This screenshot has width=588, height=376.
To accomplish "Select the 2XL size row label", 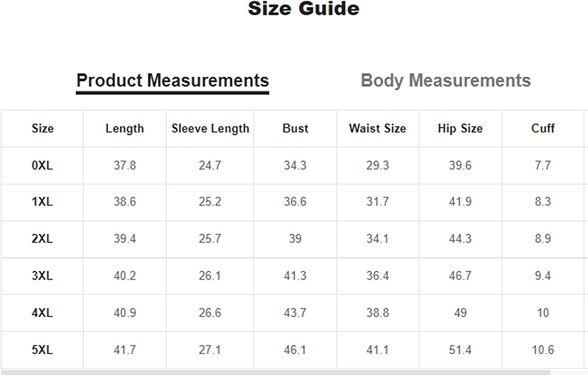I will point(42,239).
